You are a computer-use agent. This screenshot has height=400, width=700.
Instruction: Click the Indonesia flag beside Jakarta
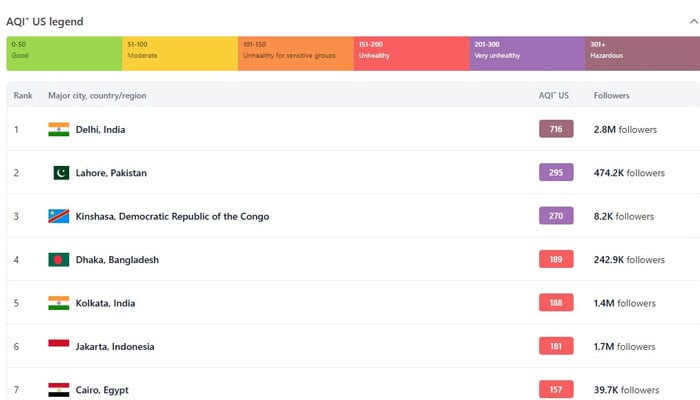click(59, 346)
